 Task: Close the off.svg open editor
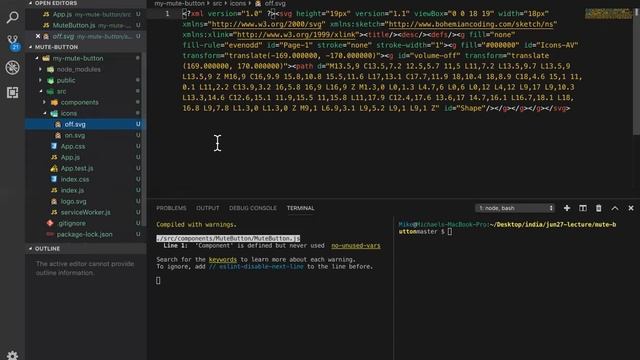(38, 36)
